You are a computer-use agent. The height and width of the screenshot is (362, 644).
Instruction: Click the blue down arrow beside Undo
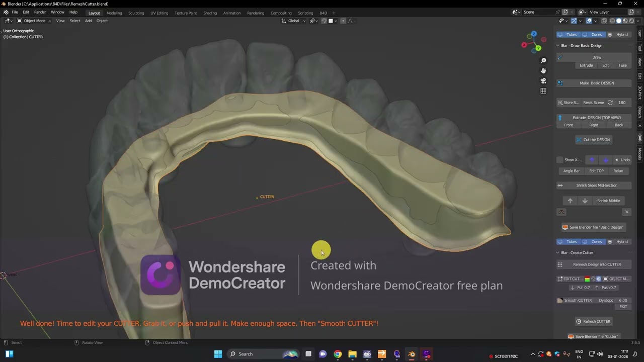(605, 160)
